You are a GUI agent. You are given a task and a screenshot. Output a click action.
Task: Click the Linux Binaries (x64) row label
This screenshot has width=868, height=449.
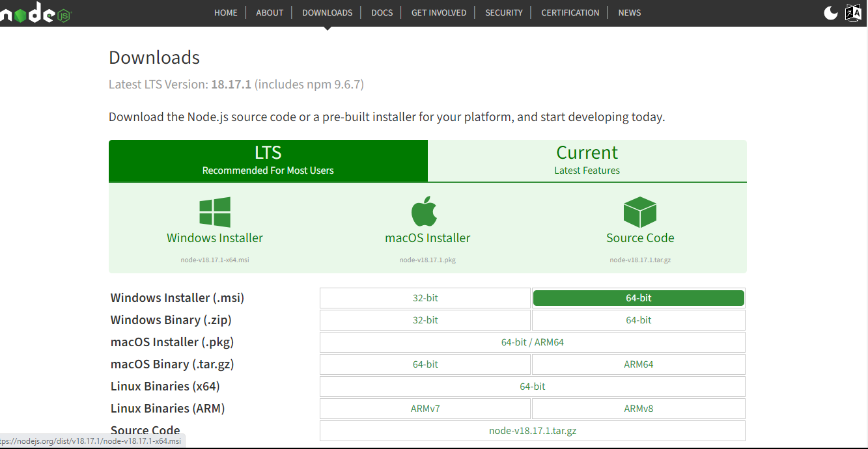tap(165, 387)
